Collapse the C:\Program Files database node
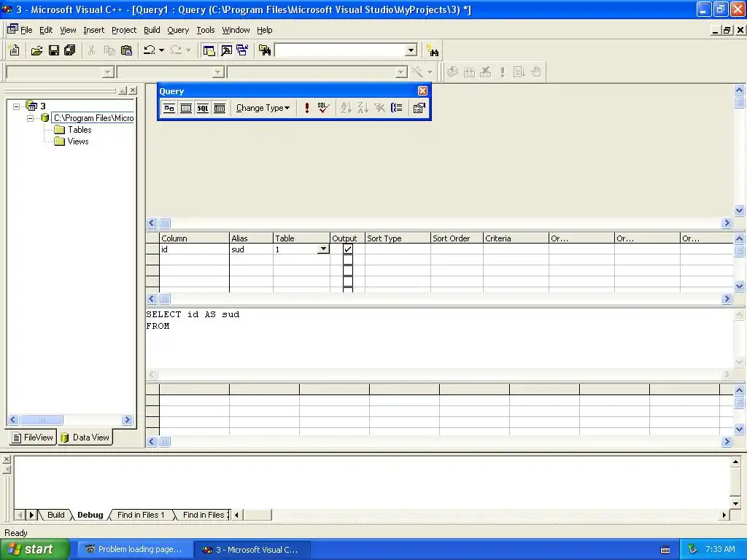 coord(30,118)
